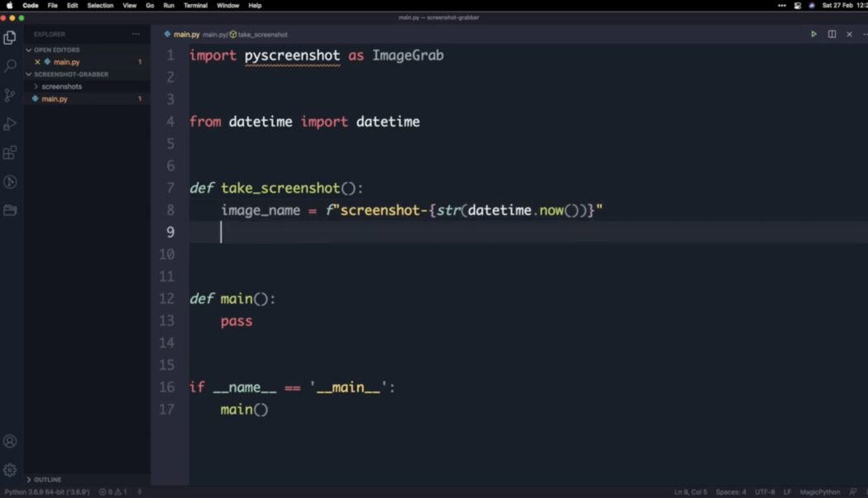Open the Extensions view
868x498 pixels.
(11, 152)
